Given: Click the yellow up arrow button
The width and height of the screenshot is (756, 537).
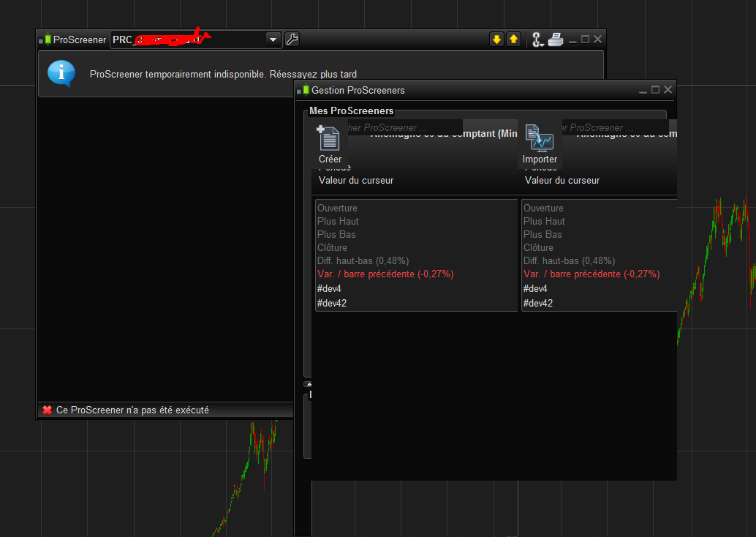Looking at the screenshot, I should coord(513,39).
